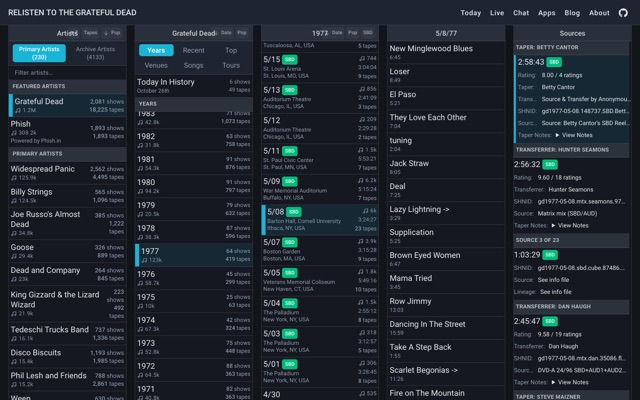
Task: Open 5/11 St. Paul Civic Center show
Action: pyautogui.click(x=320, y=159)
